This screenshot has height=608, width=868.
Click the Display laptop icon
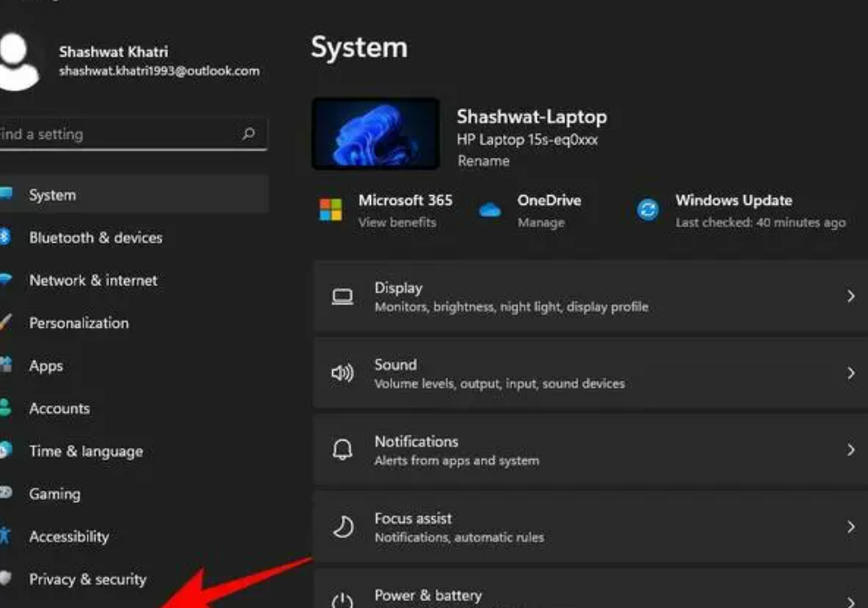pos(343,297)
